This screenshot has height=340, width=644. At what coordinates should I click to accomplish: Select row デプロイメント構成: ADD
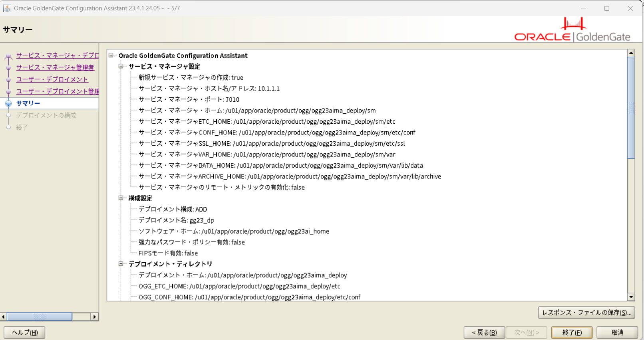coord(173,209)
